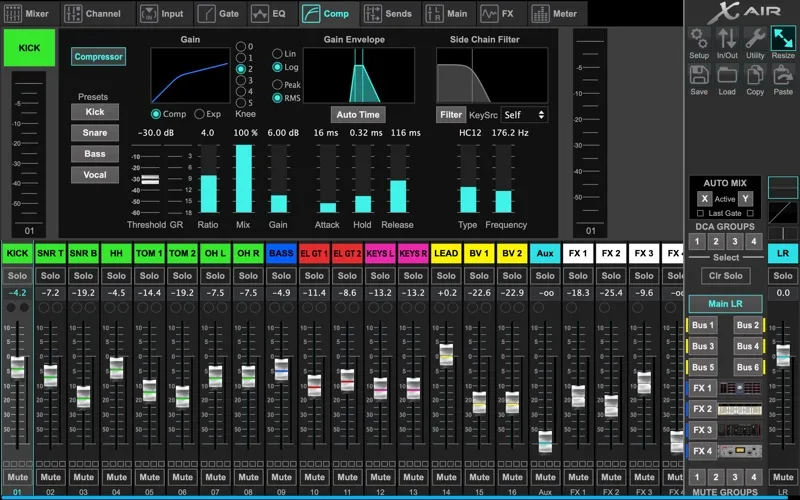Adjust the Release time slider
Image resolution: width=800 pixels, height=500 pixels.
click(x=398, y=179)
